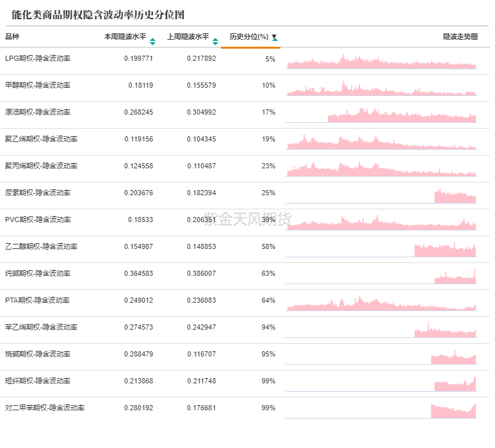Click the 5% percentile cell
495x448 pixels.
[270, 59]
